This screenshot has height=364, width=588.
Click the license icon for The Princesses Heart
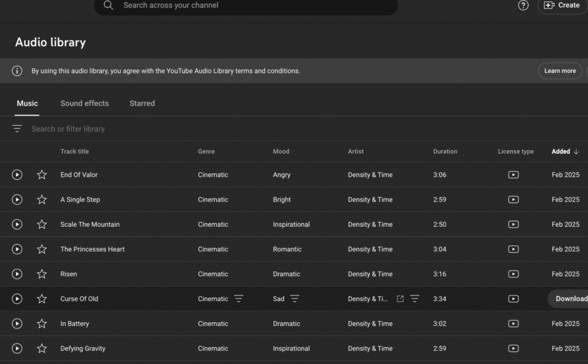(x=513, y=249)
